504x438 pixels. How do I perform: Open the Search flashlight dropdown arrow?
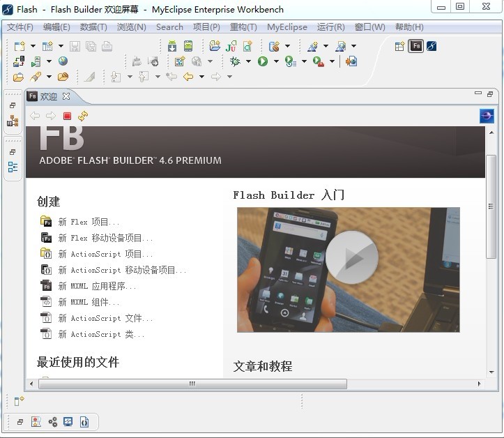tap(49, 77)
